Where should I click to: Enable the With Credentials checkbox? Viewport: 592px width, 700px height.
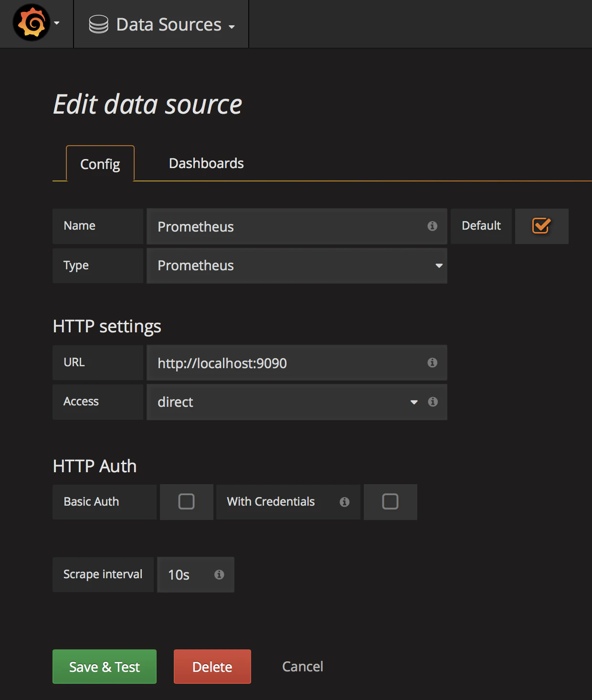390,502
